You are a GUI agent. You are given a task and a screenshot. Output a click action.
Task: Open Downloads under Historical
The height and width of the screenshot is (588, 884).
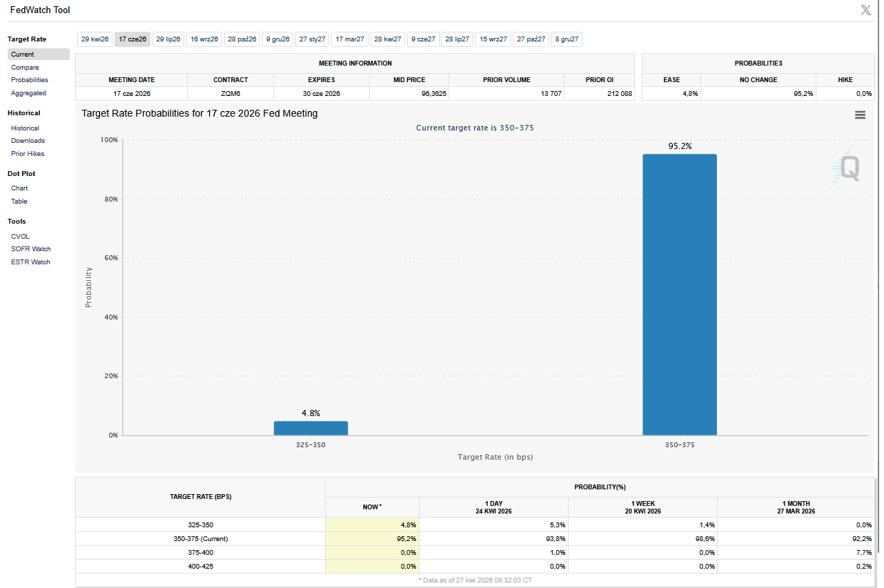click(28, 141)
